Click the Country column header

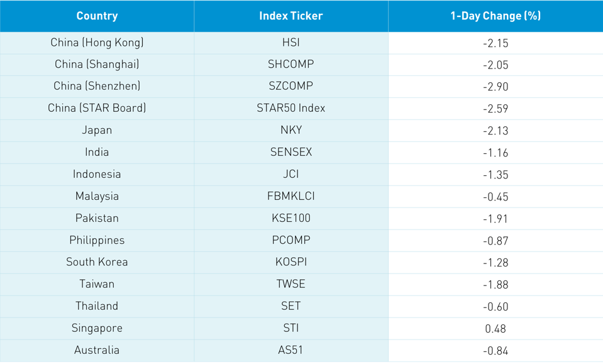97,16
